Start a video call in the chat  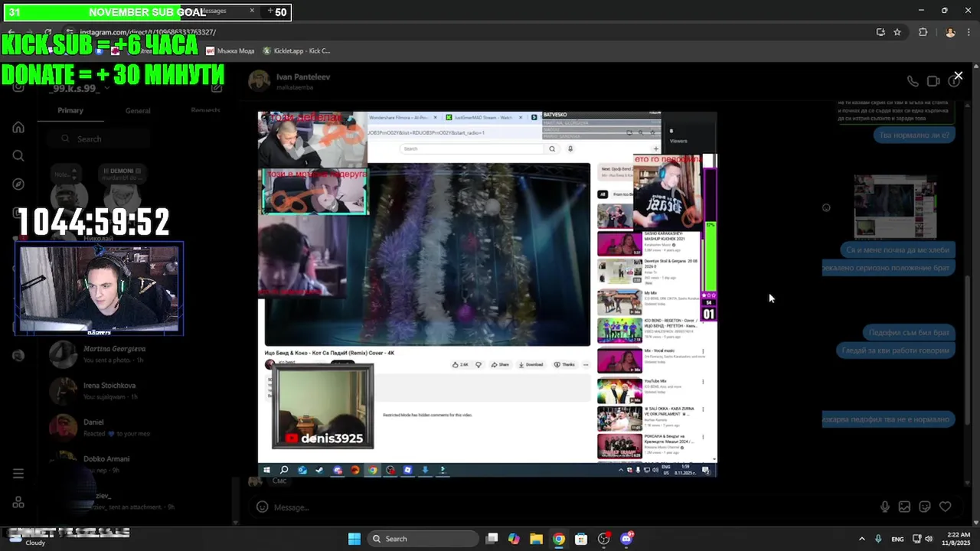coord(933,81)
